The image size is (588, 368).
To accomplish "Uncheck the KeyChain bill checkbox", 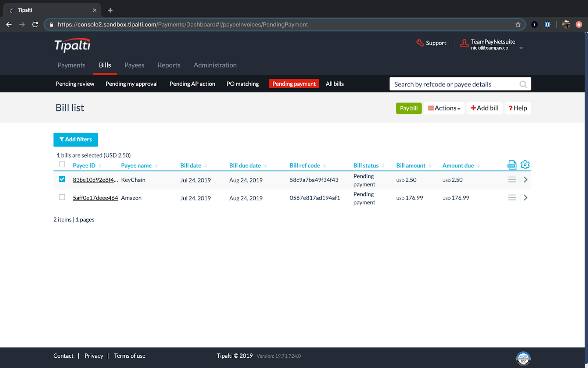I will tap(62, 179).
